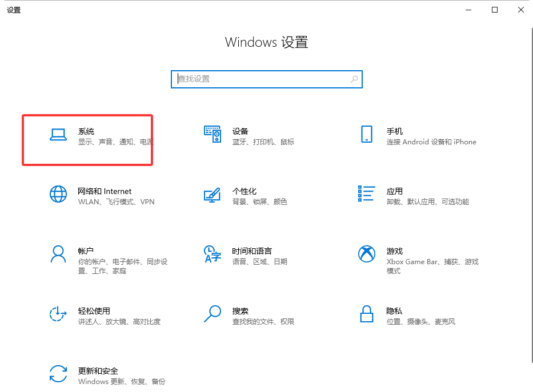Open the 帐户 person icon

coord(58,254)
